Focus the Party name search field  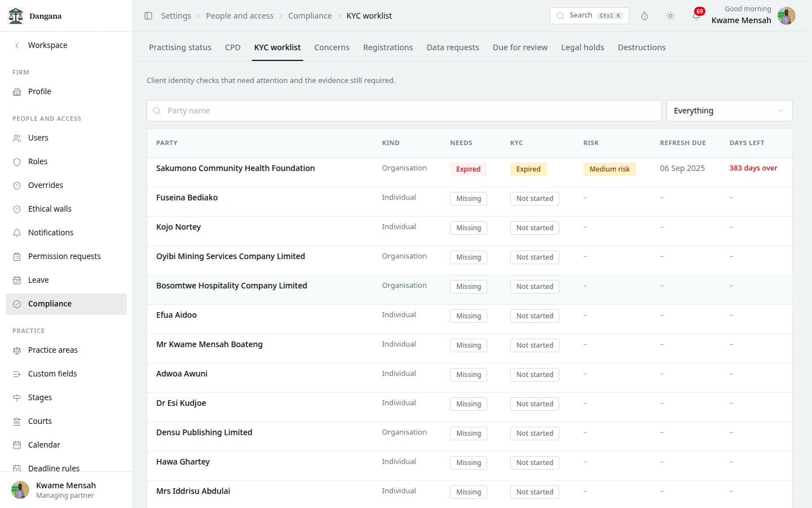click(x=404, y=111)
